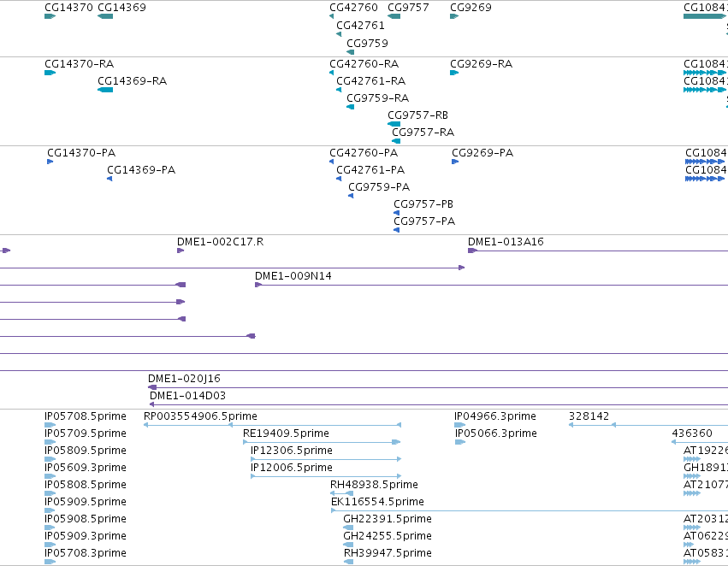
Task: Click EST IP05066.3prime
Action: (x=459, y=442)
